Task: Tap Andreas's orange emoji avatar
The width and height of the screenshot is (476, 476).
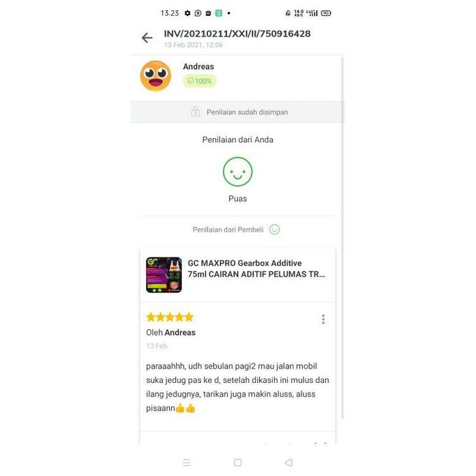Action: point(155,75)
